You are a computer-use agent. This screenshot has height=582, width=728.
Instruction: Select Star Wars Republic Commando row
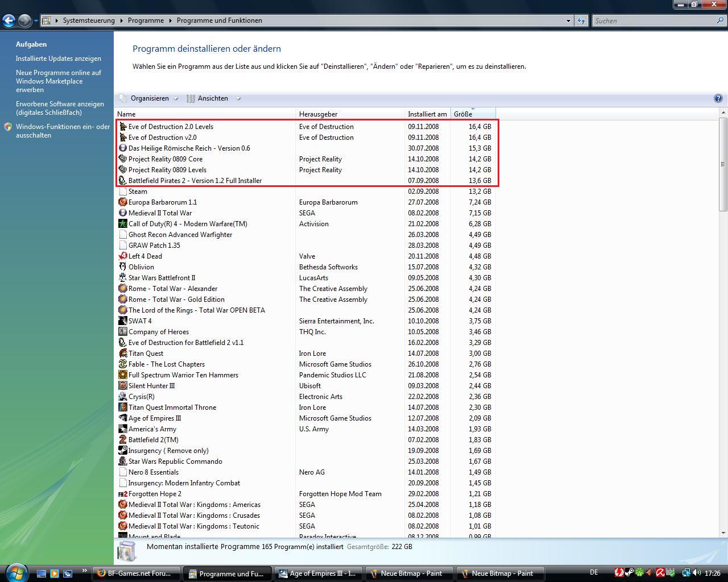(305, 462)
